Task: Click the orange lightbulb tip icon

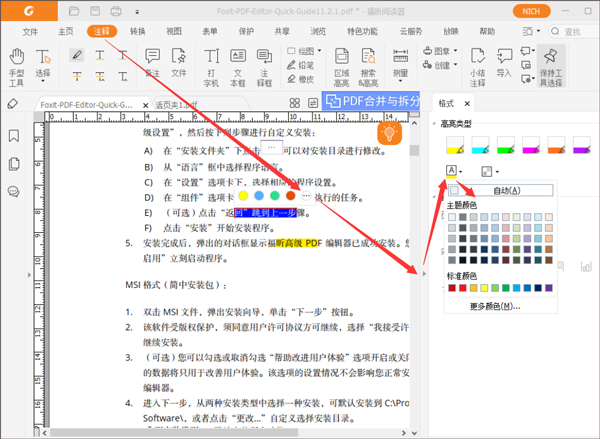Action: (x=390, y=134)
